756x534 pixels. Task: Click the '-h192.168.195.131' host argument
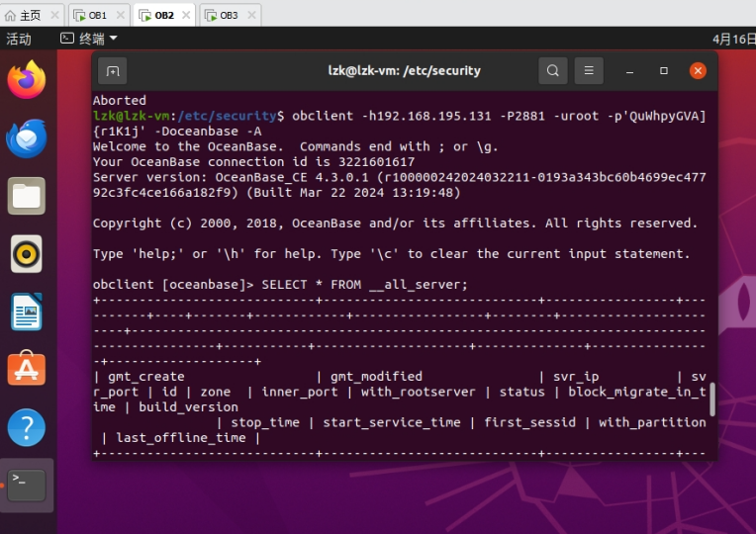point(426,116)
